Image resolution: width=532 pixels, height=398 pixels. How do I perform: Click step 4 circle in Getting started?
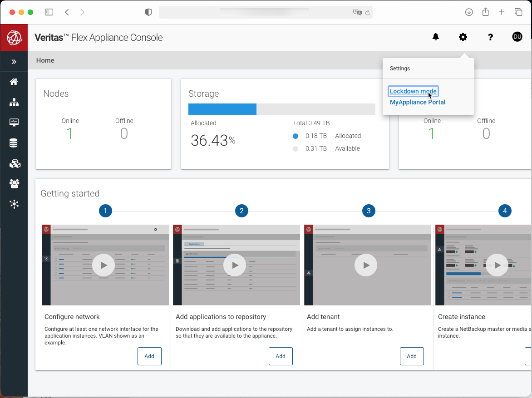coord(505,211)
